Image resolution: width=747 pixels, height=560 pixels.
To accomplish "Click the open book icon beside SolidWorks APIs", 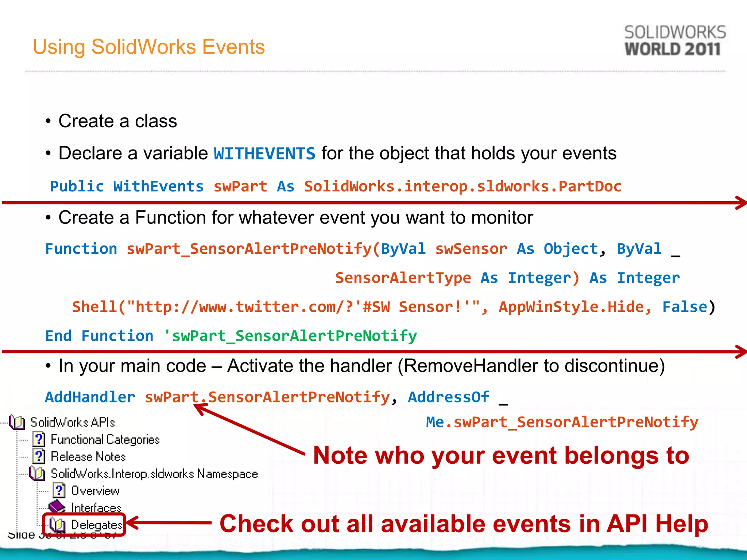I will pos(17,422).
